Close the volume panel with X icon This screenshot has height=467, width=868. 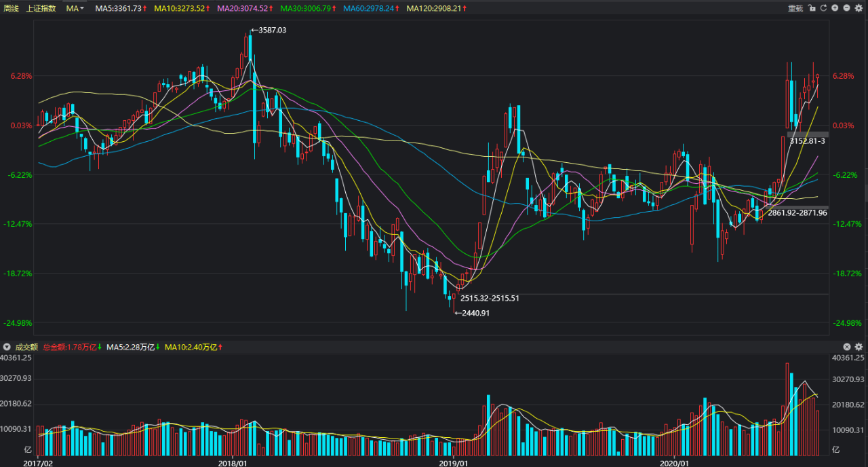(846, 347)
